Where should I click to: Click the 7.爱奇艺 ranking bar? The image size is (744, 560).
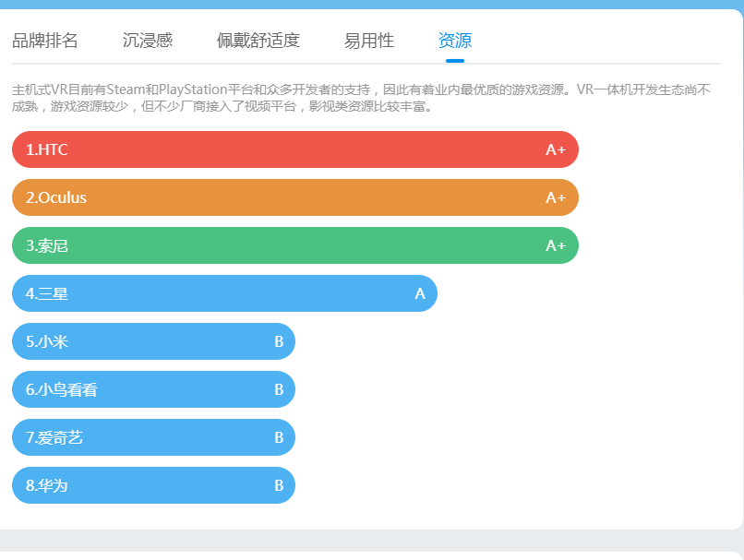pyautogui.click(x=153, y=437)
